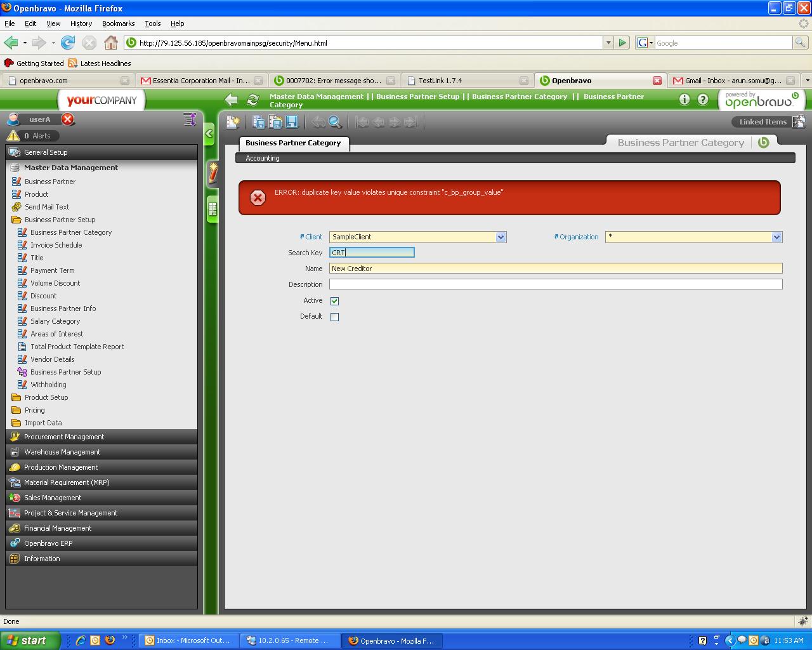
Task: Open the Firefox File menu
Action: 10,23
